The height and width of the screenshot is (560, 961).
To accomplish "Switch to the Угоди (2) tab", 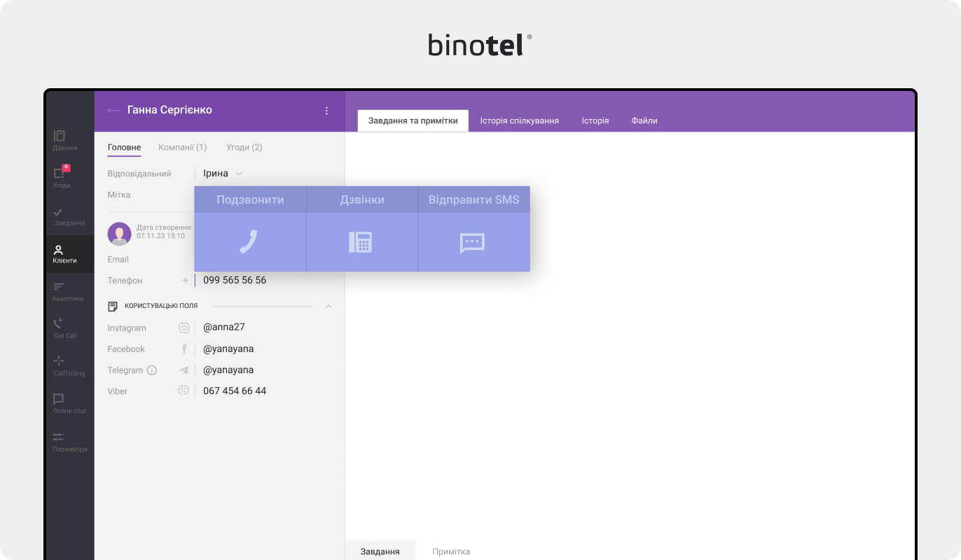I will (x=244, y=147).
